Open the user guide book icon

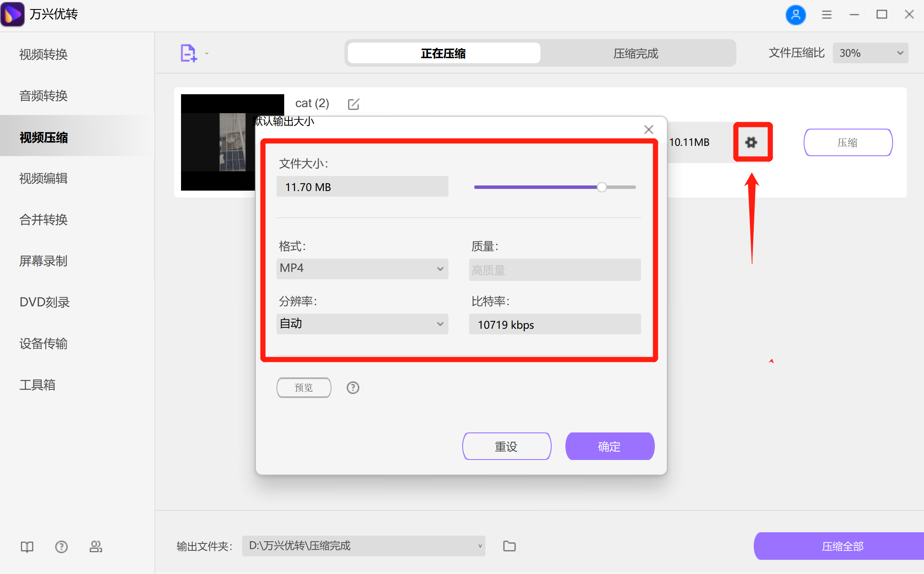click(x=27, y=546)
